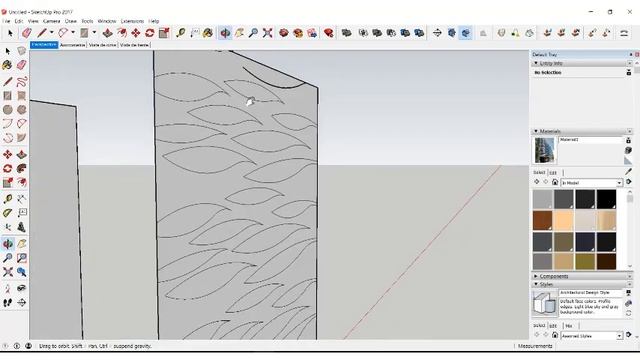Select the Polygon tool in left toolbar
The image size is (640, 360).
click(22, 109)
